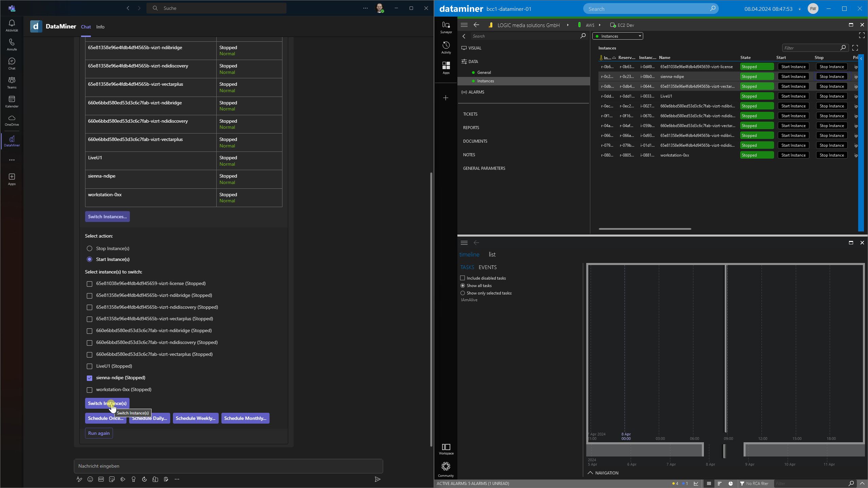This screenshot has height=488, width=868.
Task: Check 65e81038e96e4fdb4d945659-vizrt-license (Stopped)
Action: 90,284
